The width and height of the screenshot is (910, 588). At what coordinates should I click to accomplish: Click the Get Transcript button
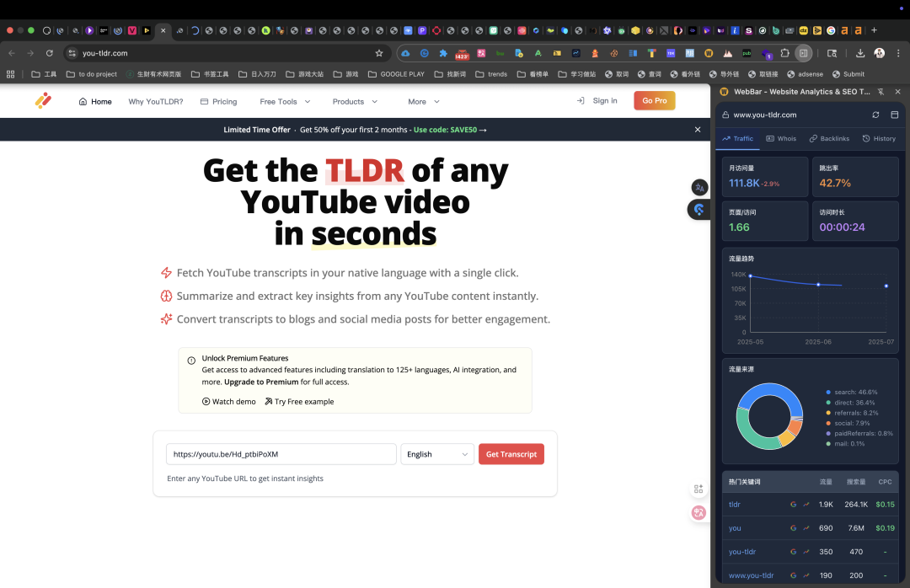coord(511,454)
